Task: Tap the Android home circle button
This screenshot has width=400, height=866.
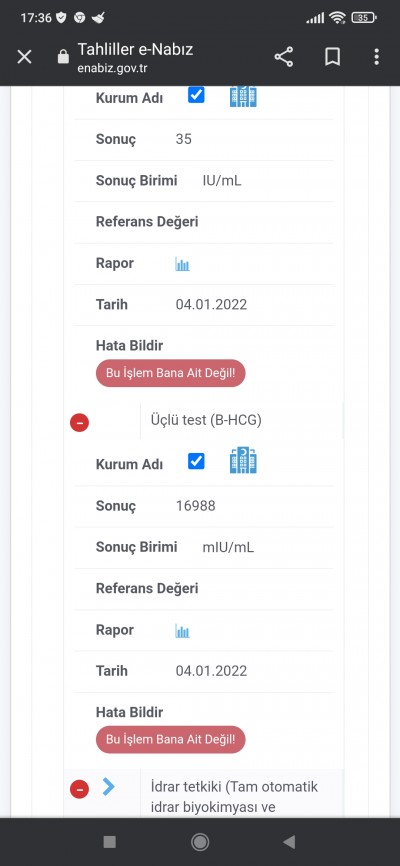Action: [x=199, y=842]
